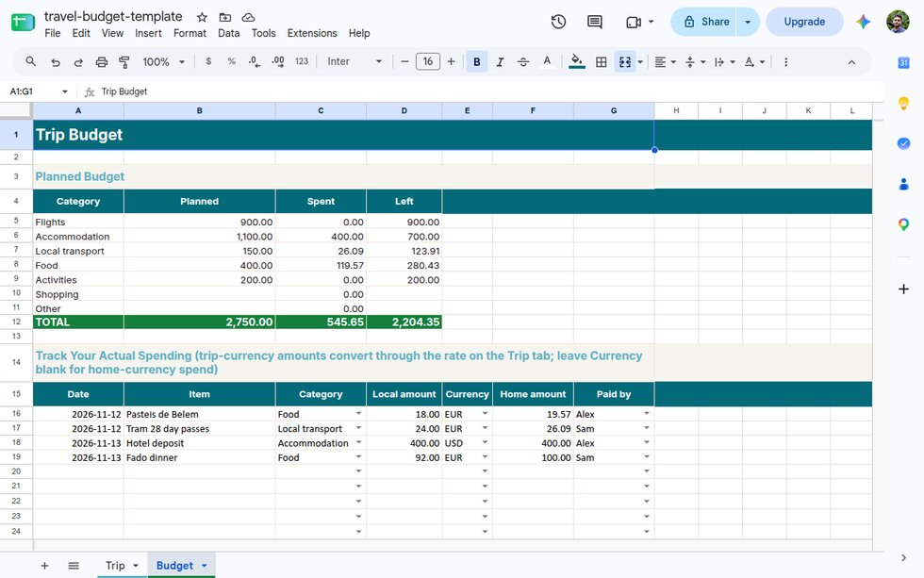Format as currency with dollar icon

pyautogui.click(x=208, y=61)
